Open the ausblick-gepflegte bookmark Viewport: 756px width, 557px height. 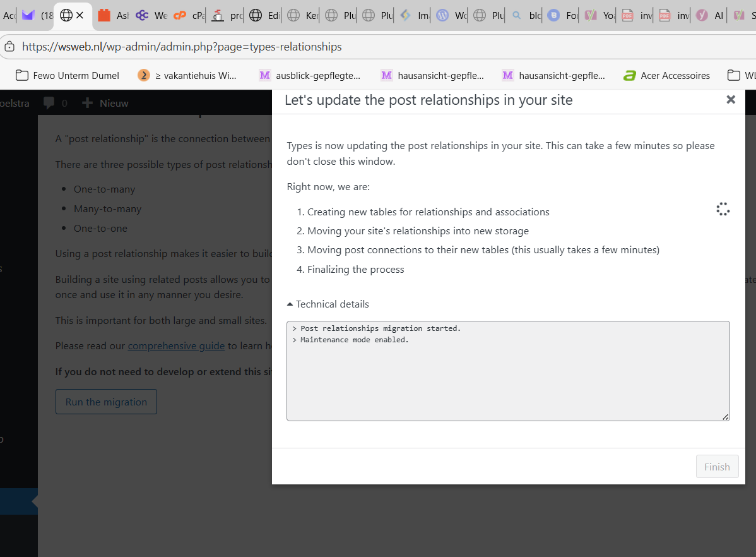pyautogui.click(x=310, y=76)
